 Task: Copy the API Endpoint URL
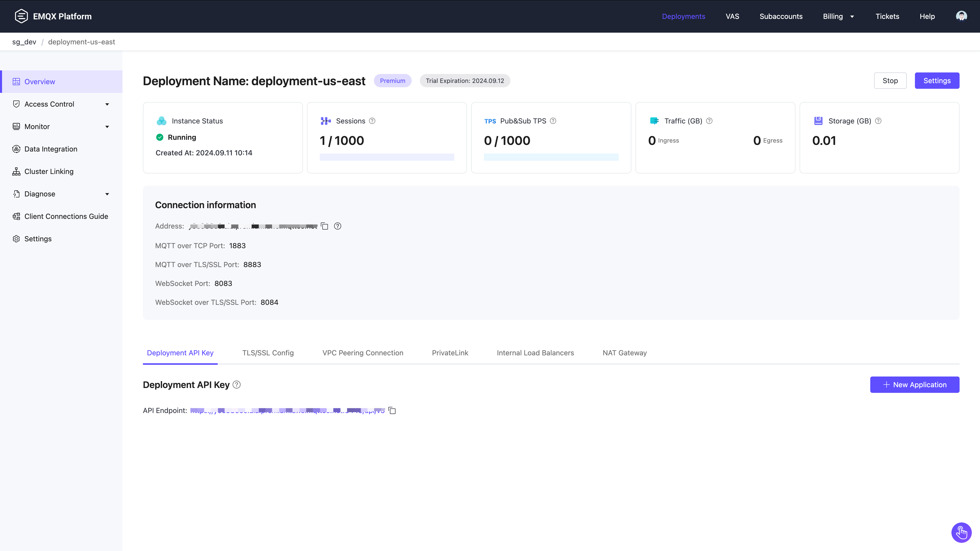tap(392, 411)
